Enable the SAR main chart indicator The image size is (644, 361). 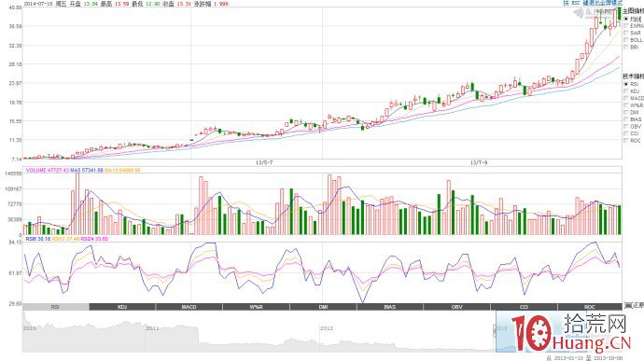click(x=626, y=33)
